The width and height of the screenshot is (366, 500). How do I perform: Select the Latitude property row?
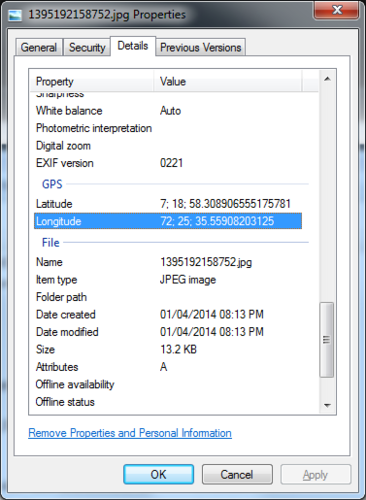pos(168,204)
